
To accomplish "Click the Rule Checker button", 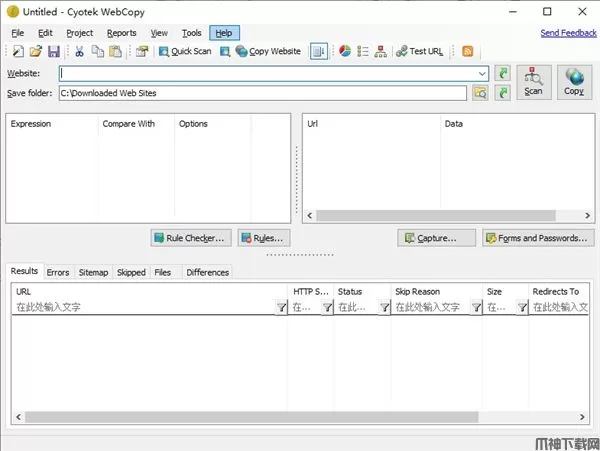I will (190, 238).
